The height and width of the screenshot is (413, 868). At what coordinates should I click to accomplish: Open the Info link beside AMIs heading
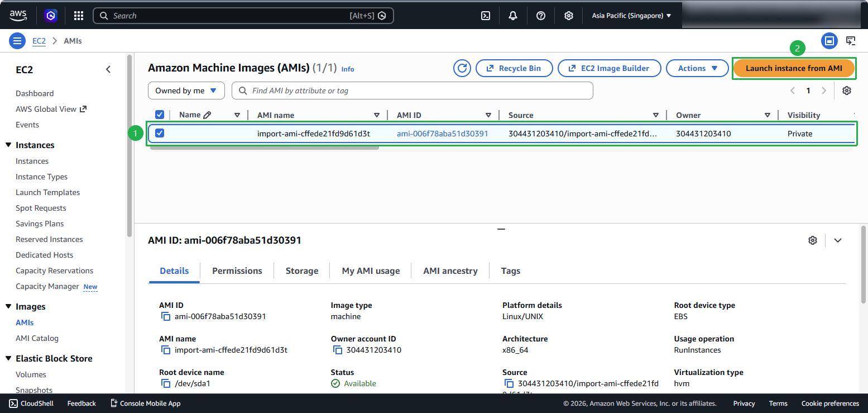point(348,69)
